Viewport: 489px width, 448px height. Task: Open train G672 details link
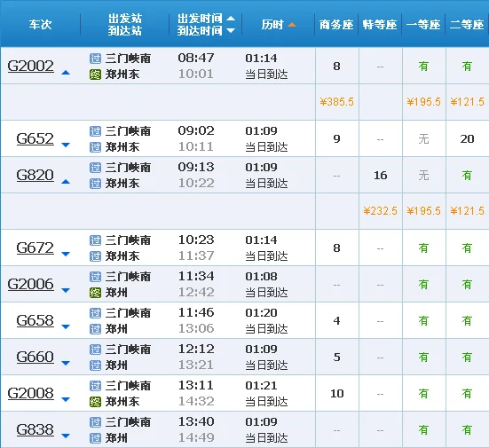tap(35, 248)
